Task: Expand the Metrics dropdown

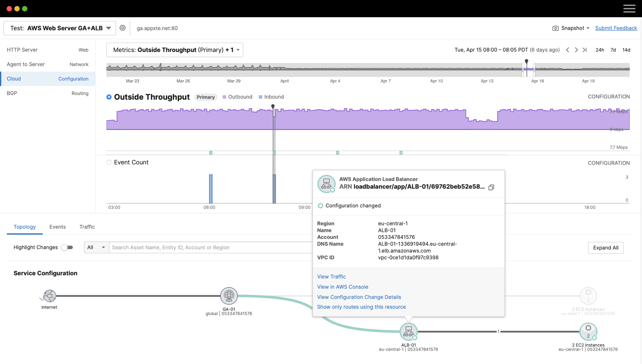Action: click(x=175, y=50)
